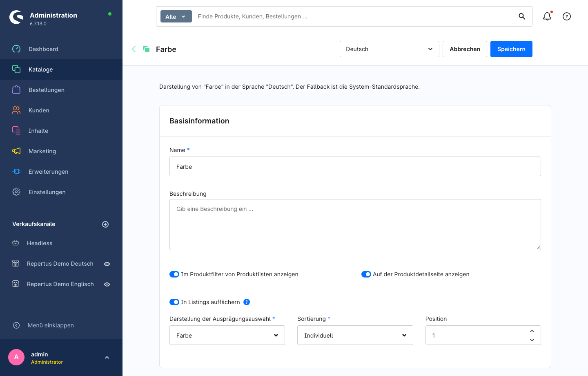Go back with the green arrow

pos(134,49)
